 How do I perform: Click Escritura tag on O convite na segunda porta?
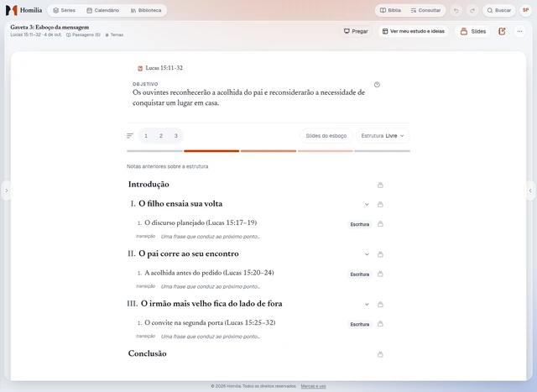[360, 325]
